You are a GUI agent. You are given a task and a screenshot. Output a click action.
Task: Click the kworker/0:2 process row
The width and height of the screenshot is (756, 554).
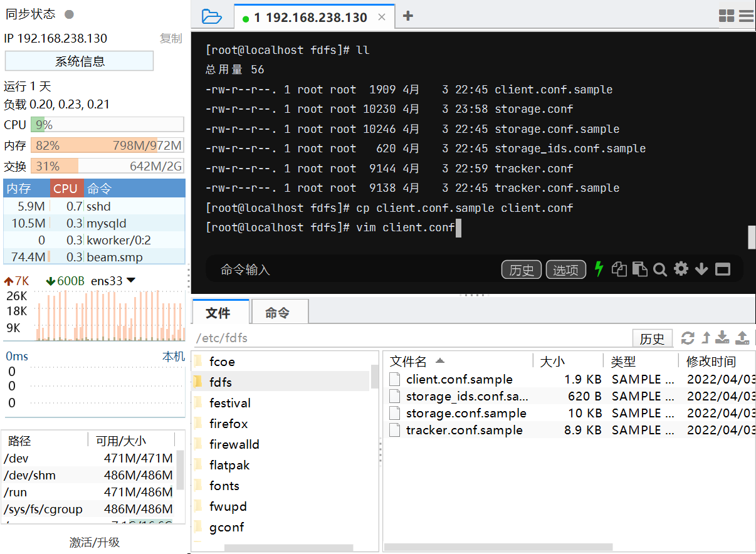[x=95, y=240]
